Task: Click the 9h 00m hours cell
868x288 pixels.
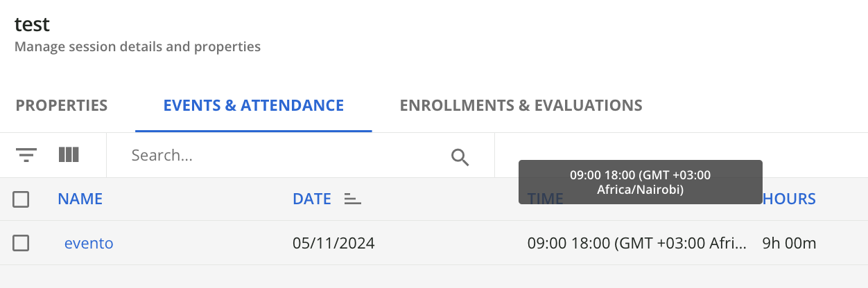Action: [x=789, y=243]
